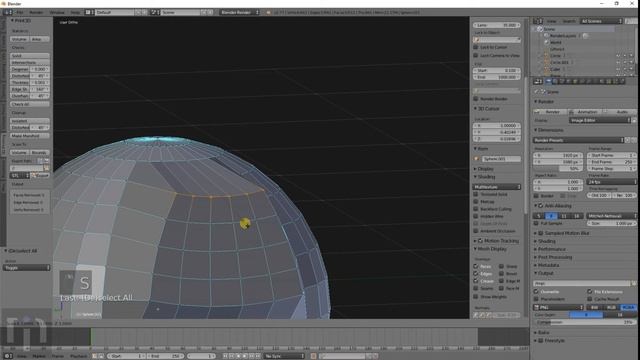Click the Isolated cleanup button
Screen dimensions: 640x360
coord(29,121)
